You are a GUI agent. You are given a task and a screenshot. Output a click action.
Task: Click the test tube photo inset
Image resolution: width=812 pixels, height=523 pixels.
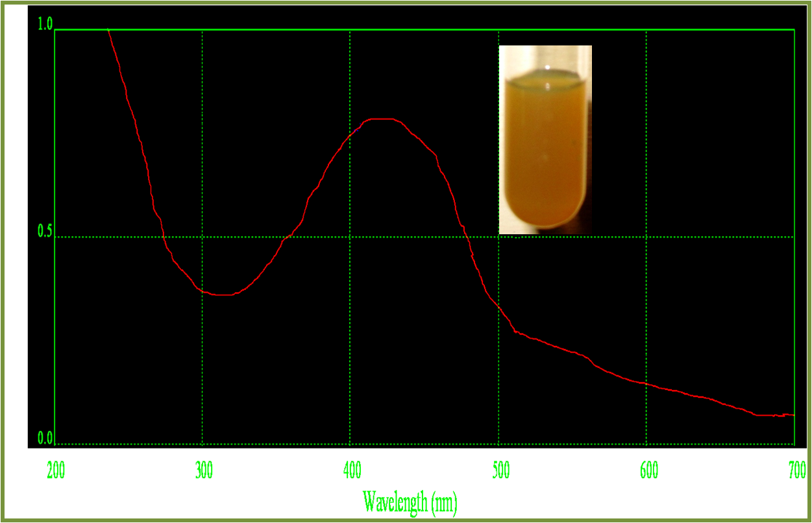coord(545,140)
